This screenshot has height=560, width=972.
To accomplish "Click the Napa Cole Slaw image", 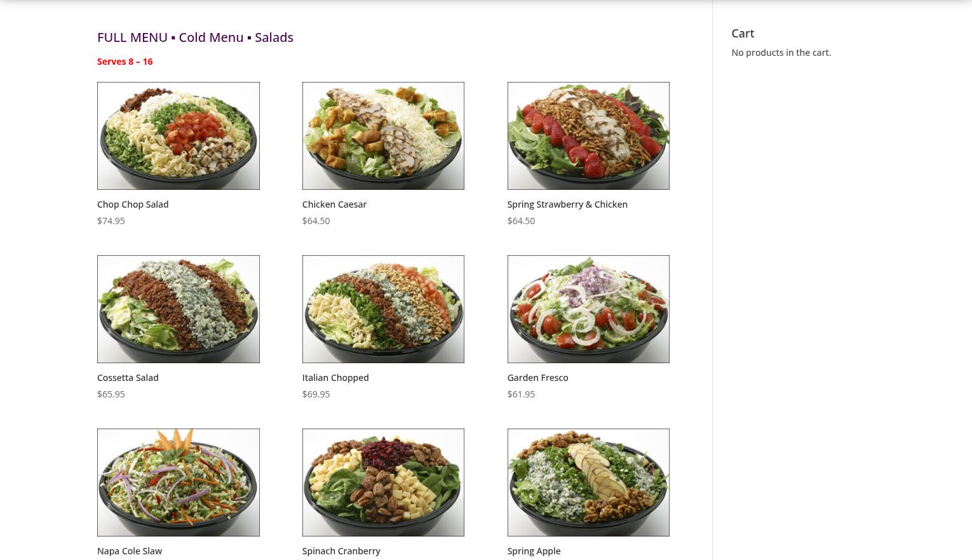I will point(179,482).
